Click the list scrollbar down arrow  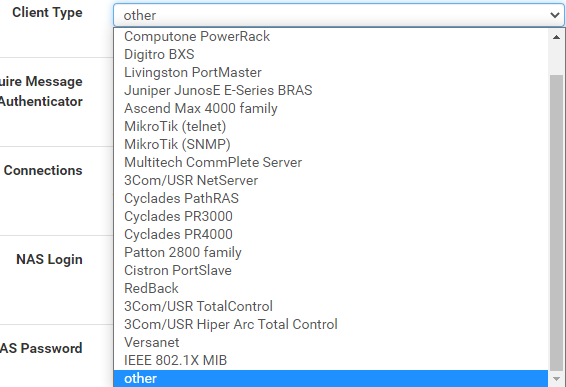pos(556,379)
